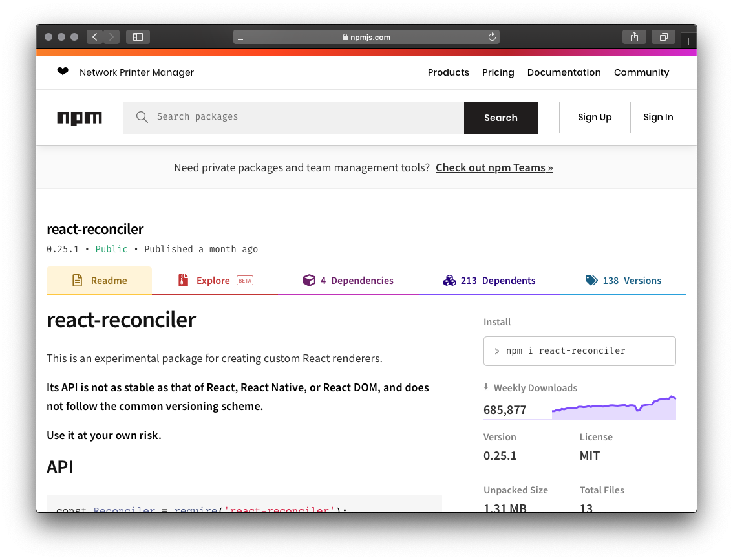The image size is (733, 560).
Task: Click the npm logo
Action: (80, 118)
